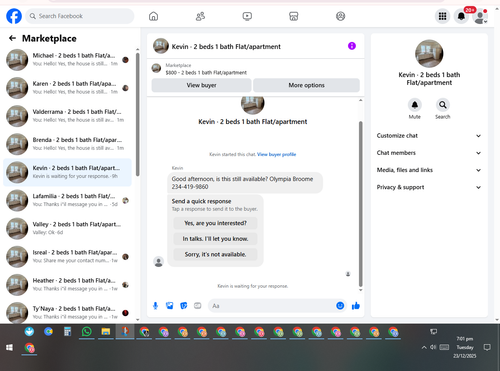
Task: Open File Explorer from the taskbar
Action: coord(106,332)
